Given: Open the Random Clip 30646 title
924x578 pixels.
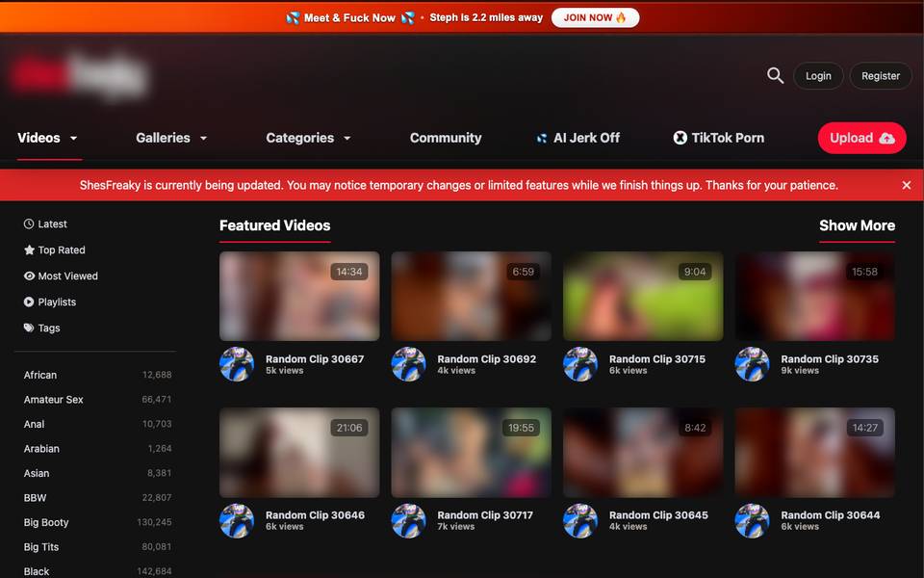Looking at the screenshot, I should coord(315,514).
